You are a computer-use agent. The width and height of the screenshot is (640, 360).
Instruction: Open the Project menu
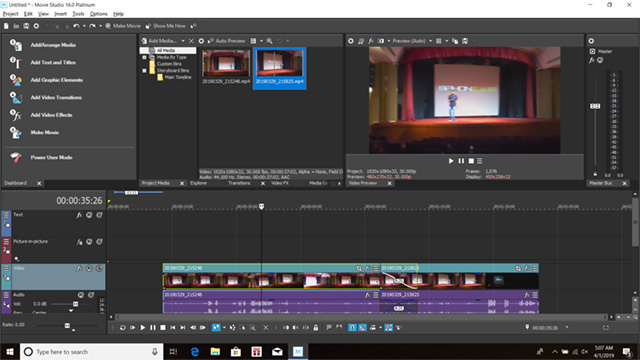click(x=11, y=14)
